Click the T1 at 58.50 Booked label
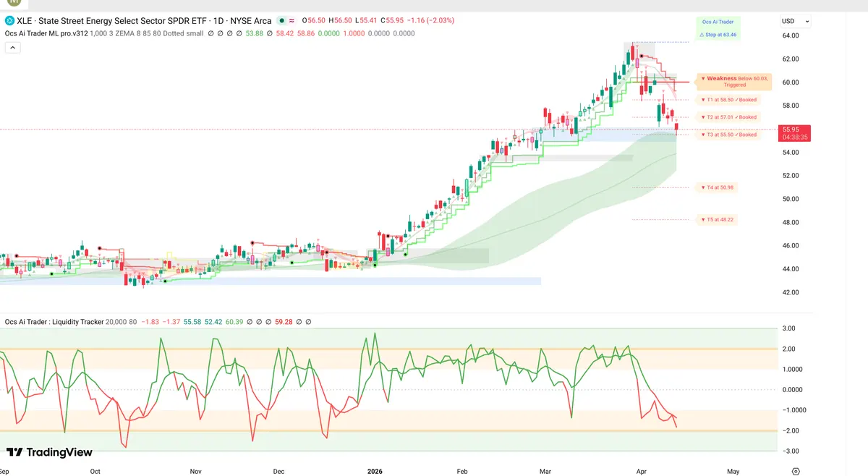 pyautogui.click(x=728, y=100)
